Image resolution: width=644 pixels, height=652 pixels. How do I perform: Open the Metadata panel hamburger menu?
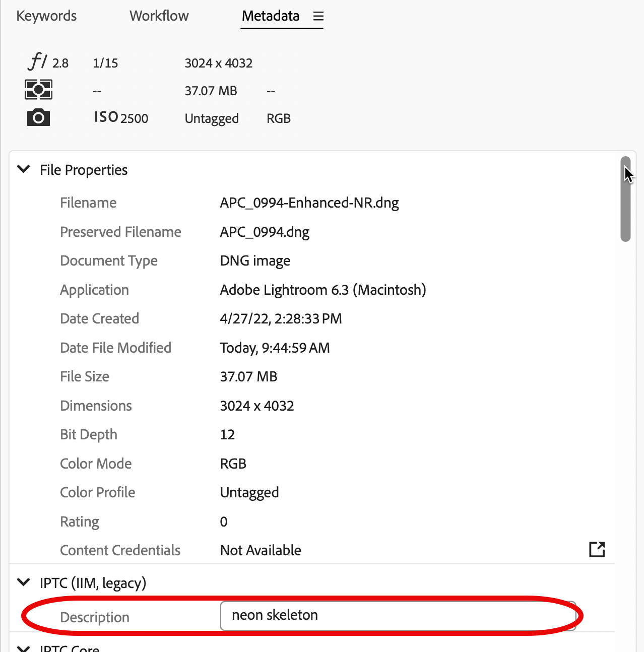point(318,16)
